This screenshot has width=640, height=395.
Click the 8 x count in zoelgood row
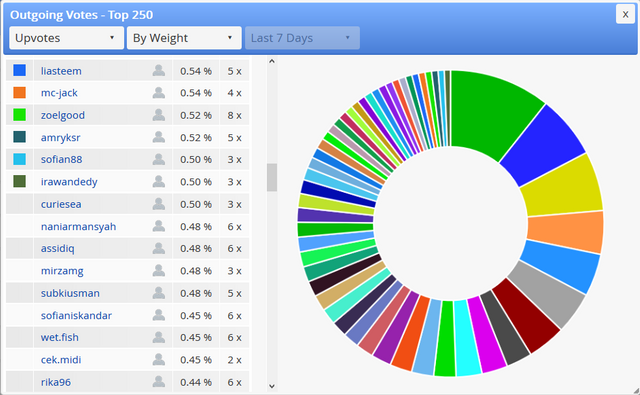click(234, 115)
